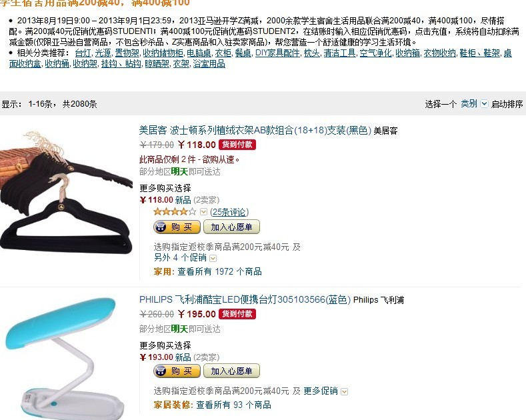Open the PHILIPS 飞利浦酷宝LED便携台灯 title link

pos(245,299)
